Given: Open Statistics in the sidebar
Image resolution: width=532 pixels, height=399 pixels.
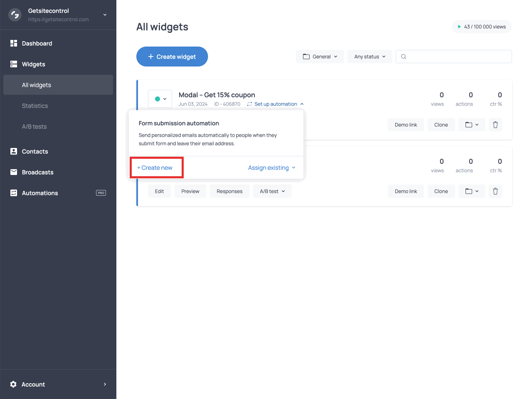Looking at the screenshot, I should coord(35,106).
